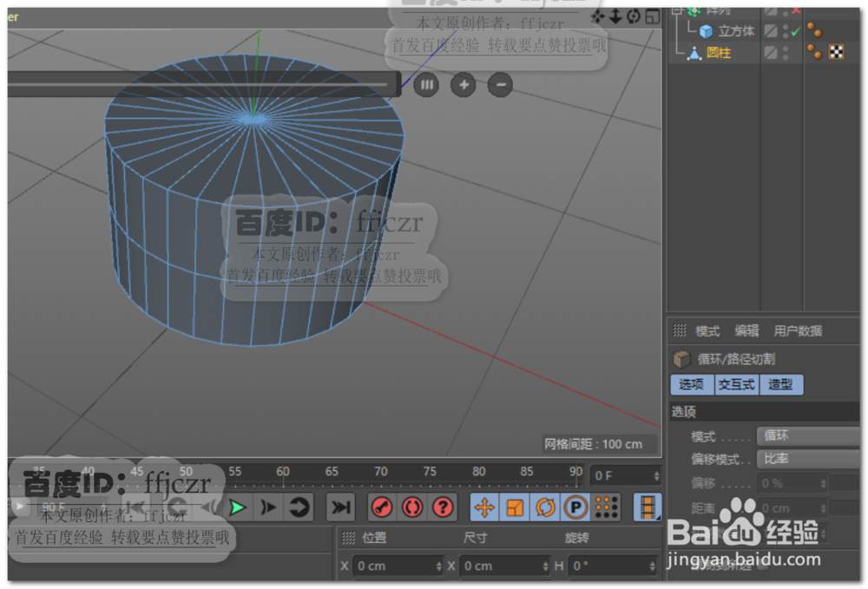Viewport: 868px width, 589px height.
Task: Click the round plus HUD button
Action: (x=464, y=85)
